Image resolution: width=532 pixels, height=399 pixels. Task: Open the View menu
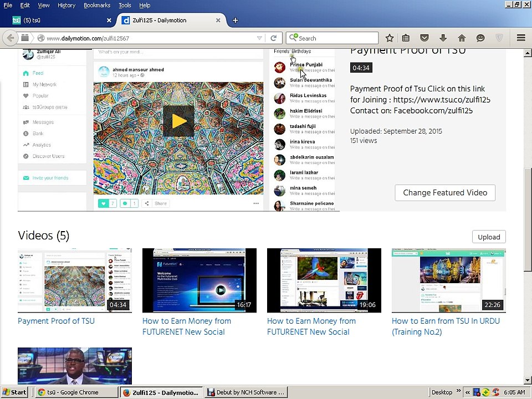[43, 5]
